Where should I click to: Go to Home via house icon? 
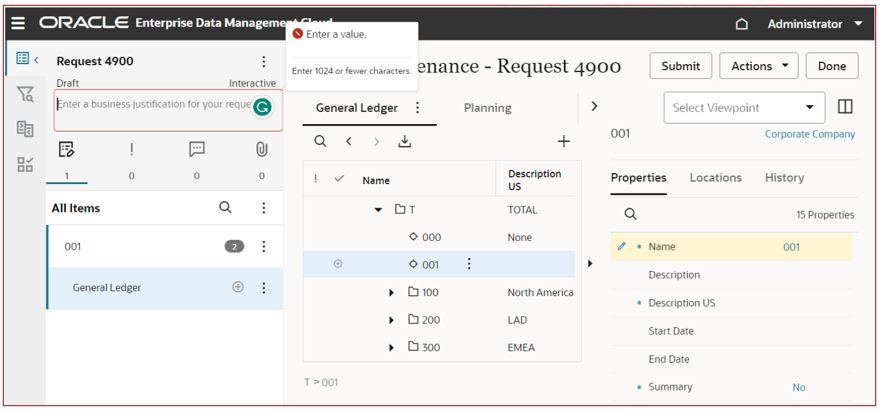click(742, 24)
